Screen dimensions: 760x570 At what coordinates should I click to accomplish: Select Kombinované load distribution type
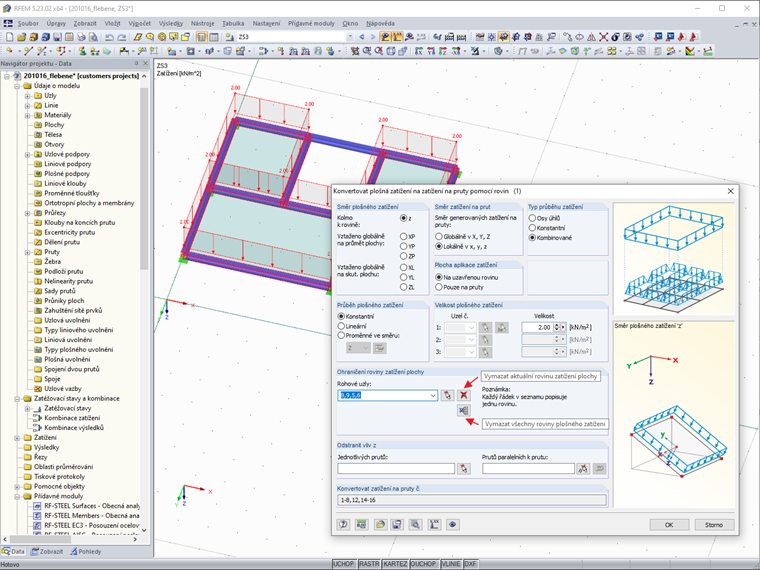(532, 238)
